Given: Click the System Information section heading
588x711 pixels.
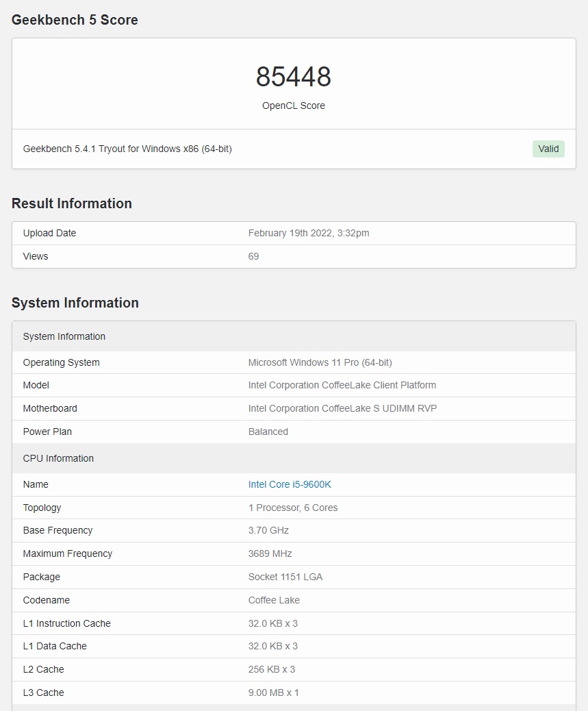Looking at the screenshot, I should click(75, 303).
